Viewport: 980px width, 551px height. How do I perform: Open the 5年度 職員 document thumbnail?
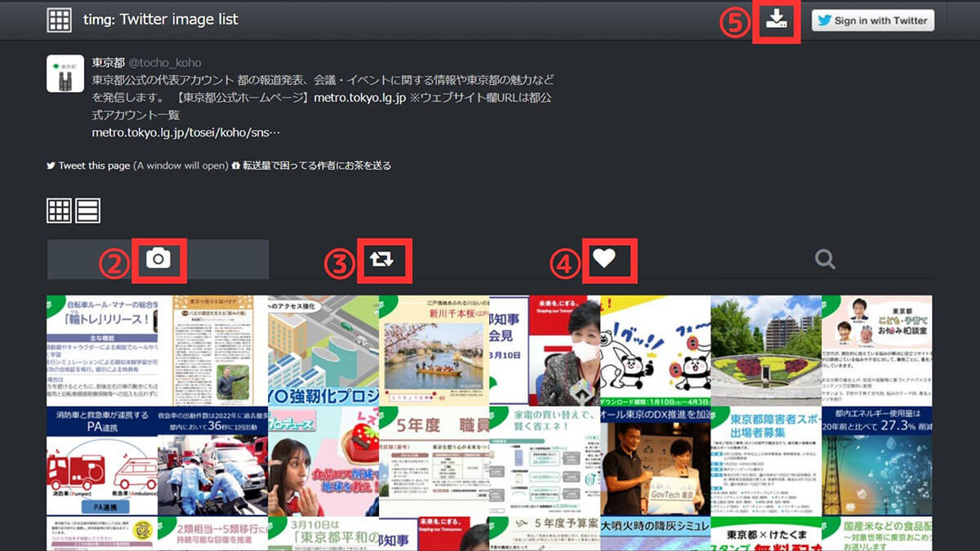tap(434, 461)
